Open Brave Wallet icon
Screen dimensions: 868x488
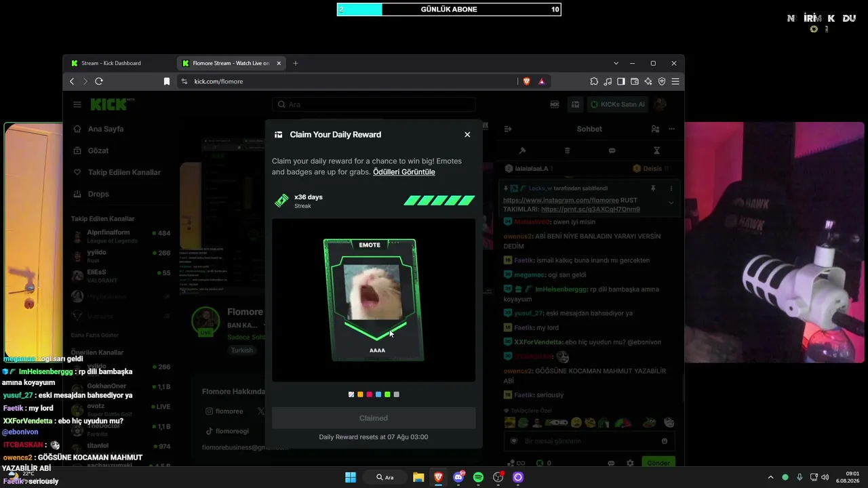click(635, 81)
